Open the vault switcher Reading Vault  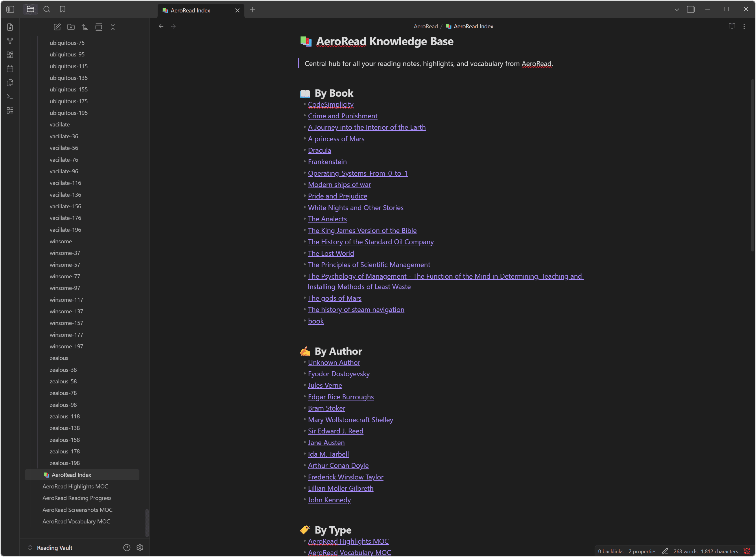(x=55, y=547)
